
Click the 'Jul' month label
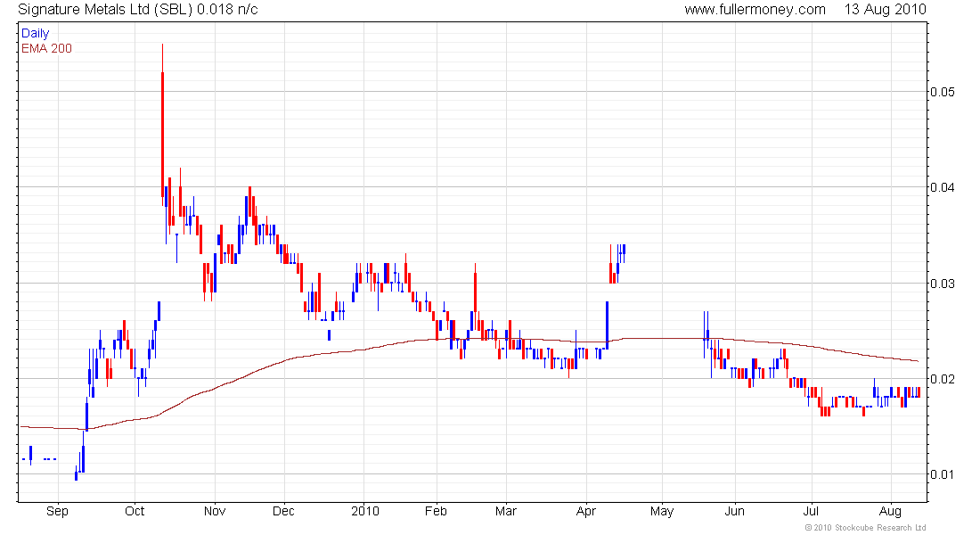pos(811,511)
